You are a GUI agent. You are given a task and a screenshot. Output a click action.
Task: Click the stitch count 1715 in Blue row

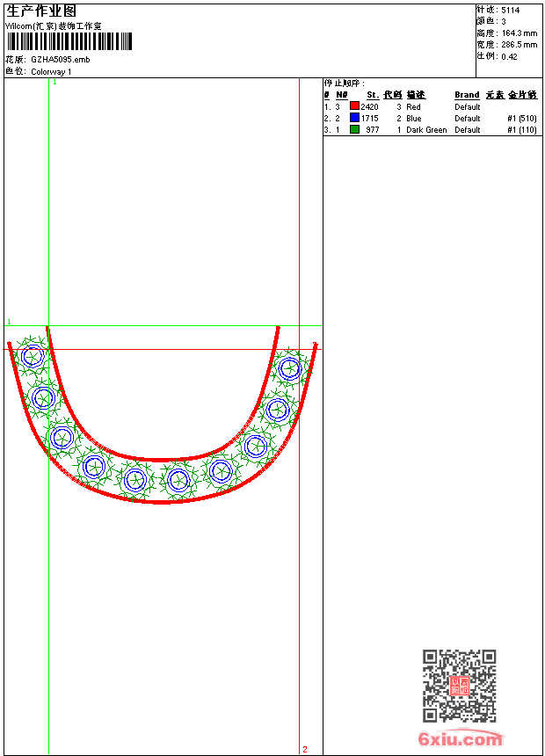tap(369, 118)
